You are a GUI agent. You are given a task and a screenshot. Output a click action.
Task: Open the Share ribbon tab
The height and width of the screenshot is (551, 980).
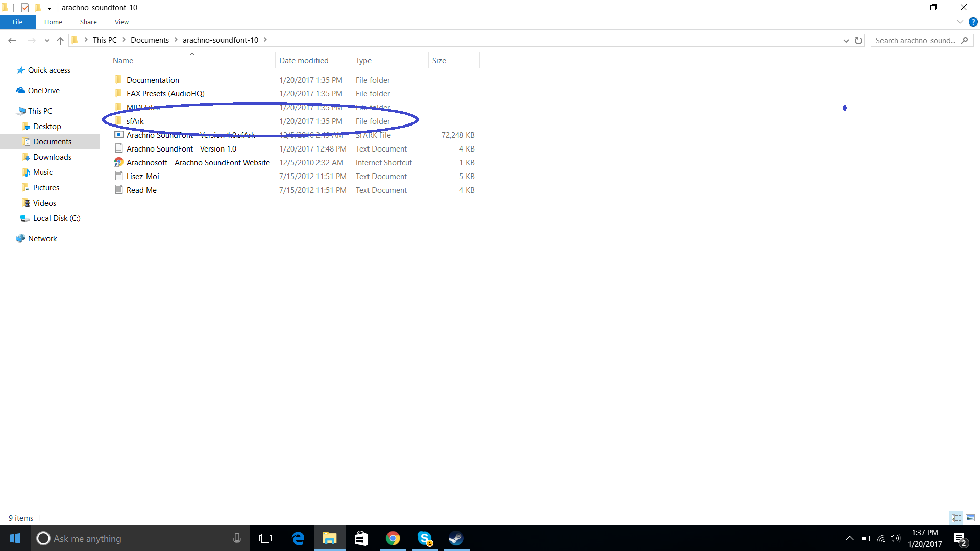[x=88, y=22]
